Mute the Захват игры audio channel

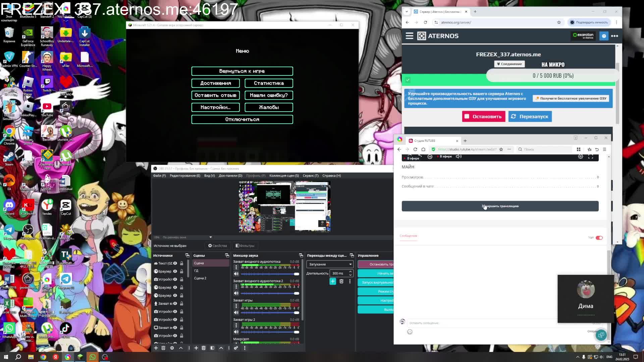coord(236,312)
